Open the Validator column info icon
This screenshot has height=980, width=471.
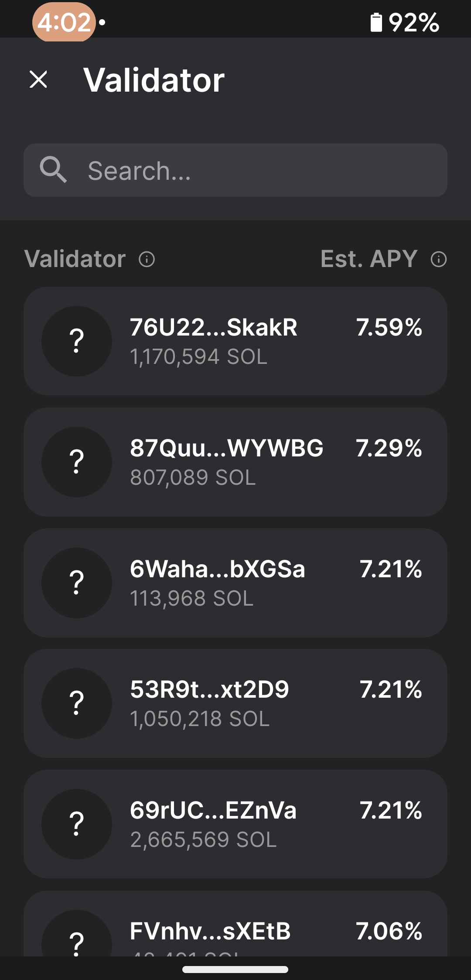pos(147,259)
